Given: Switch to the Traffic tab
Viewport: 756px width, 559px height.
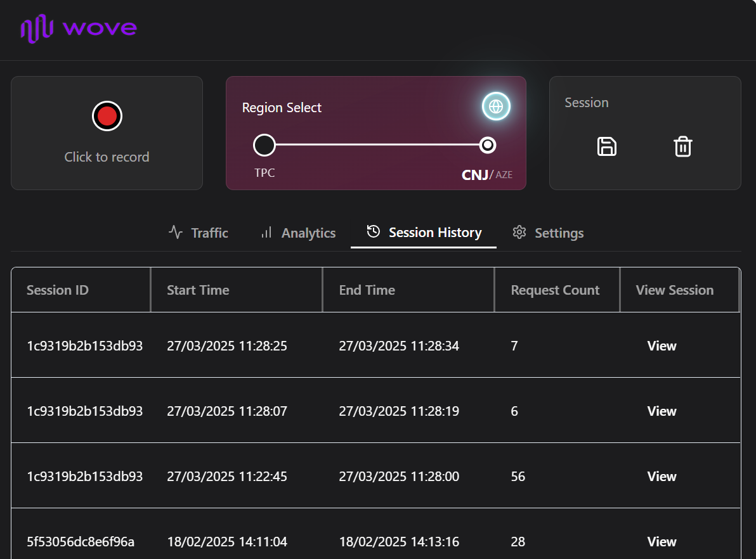Looking at the screenshot, I should point(198,233).
